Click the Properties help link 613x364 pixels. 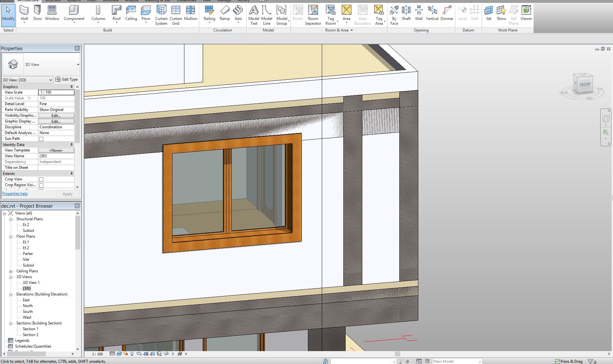15,194
